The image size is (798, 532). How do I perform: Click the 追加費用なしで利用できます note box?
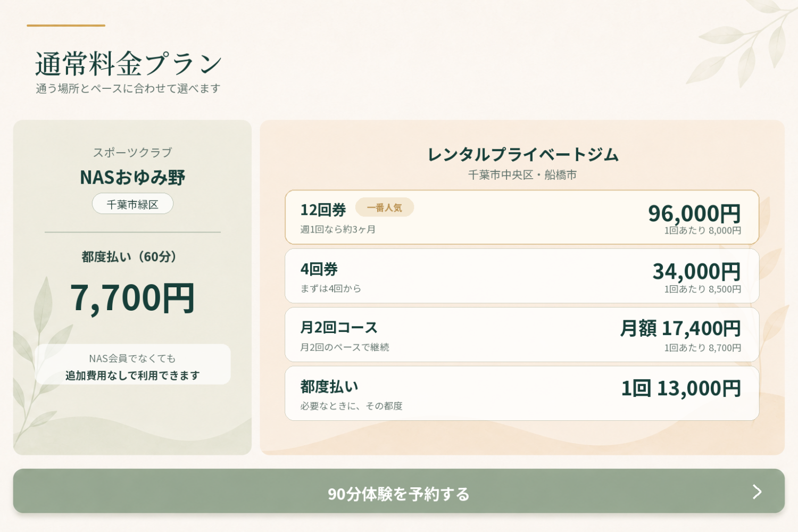132,364
